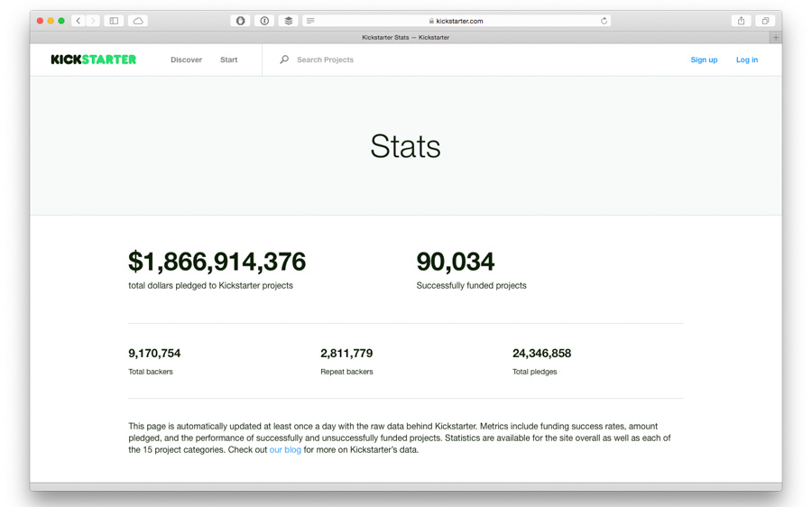The height and width of the screenshot is (507, 812).
Task: Click the 'Repeat backers' label
Action: [346, 372]
